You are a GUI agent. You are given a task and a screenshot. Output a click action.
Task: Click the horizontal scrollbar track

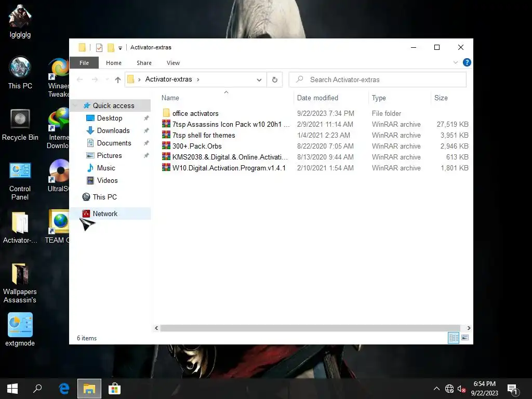tap(310, 328)
